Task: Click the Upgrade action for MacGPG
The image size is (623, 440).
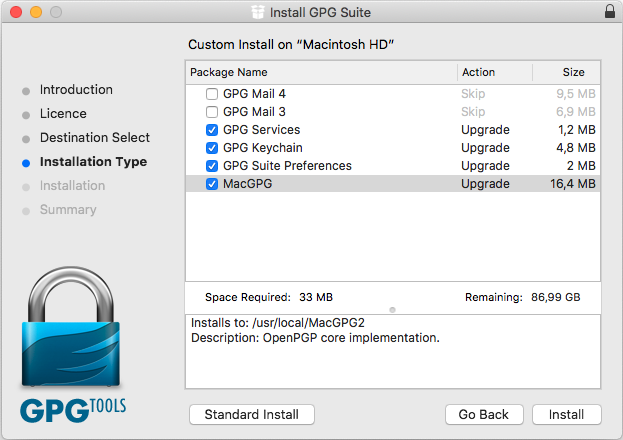Action: click(x=485, y=184)
